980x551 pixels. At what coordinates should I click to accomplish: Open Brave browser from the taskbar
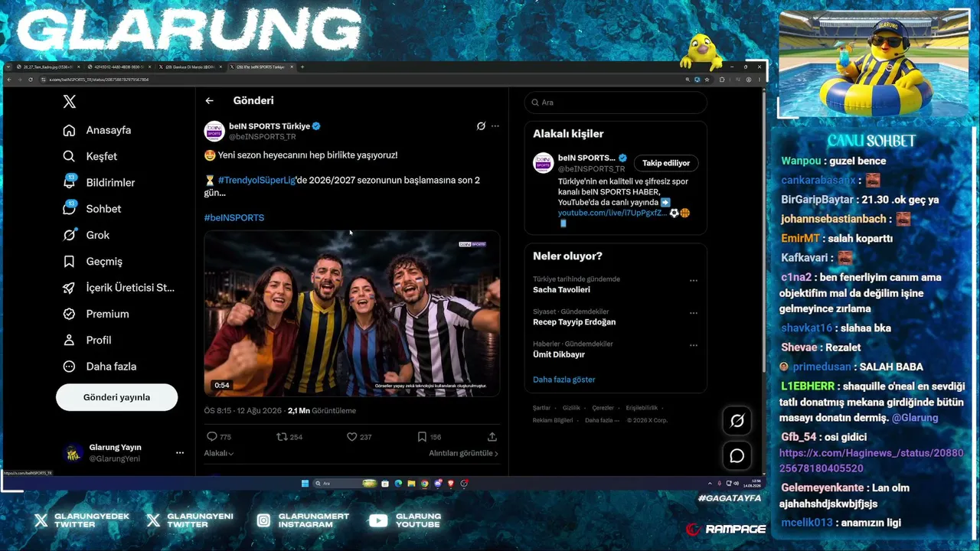coord(451,484)
